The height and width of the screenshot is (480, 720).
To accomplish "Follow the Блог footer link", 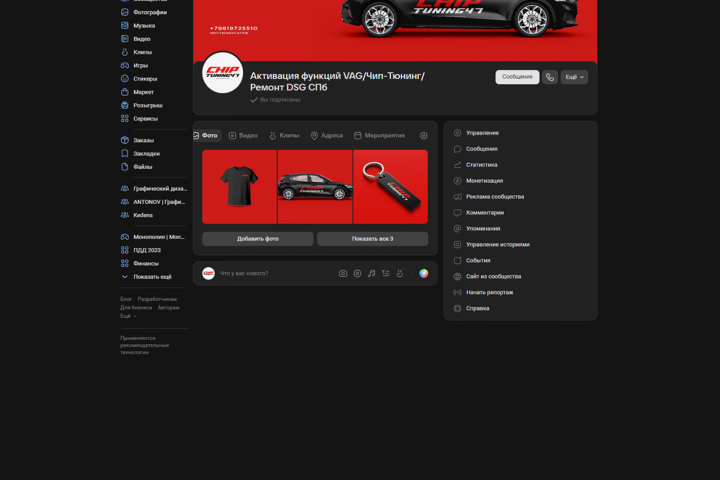I will 126,299.
